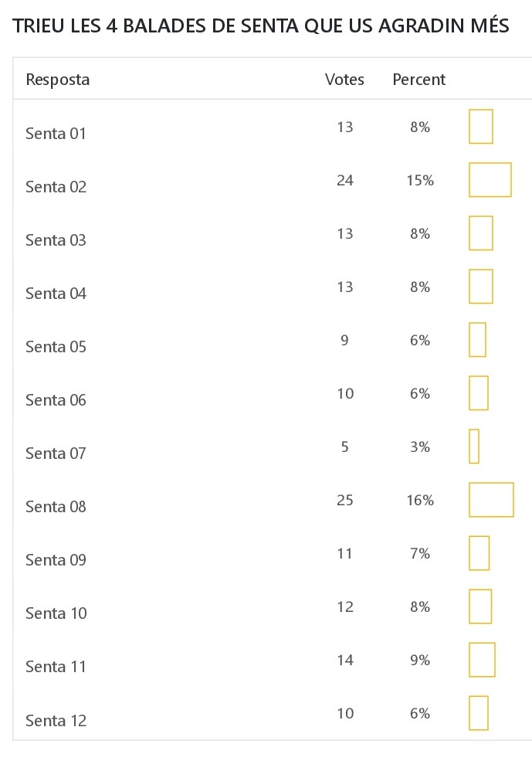Screen dimensions: 532x761
Task: Click the 9% percent value
Action: [420, 661]
